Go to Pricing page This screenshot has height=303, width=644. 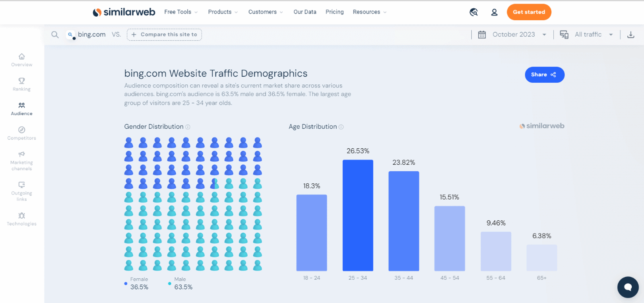click(334, 12)
